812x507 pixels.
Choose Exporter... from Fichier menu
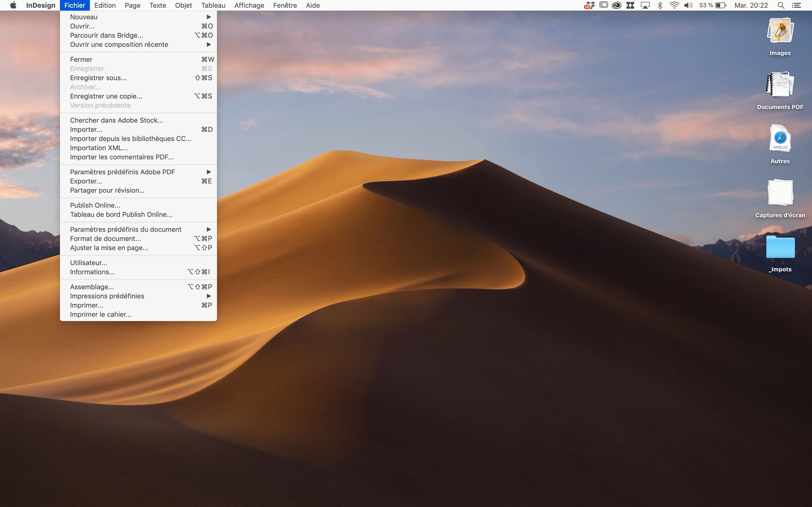click(86, 181)
